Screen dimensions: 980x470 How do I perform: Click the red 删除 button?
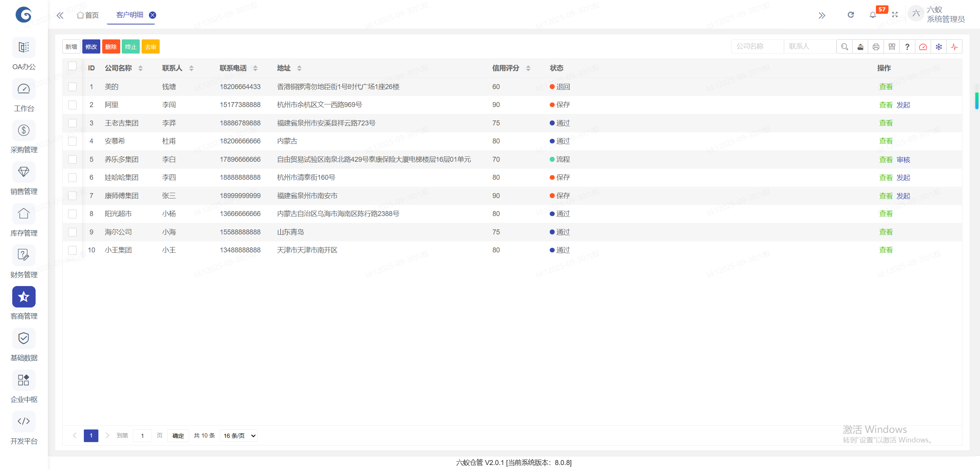coord(111,47)
